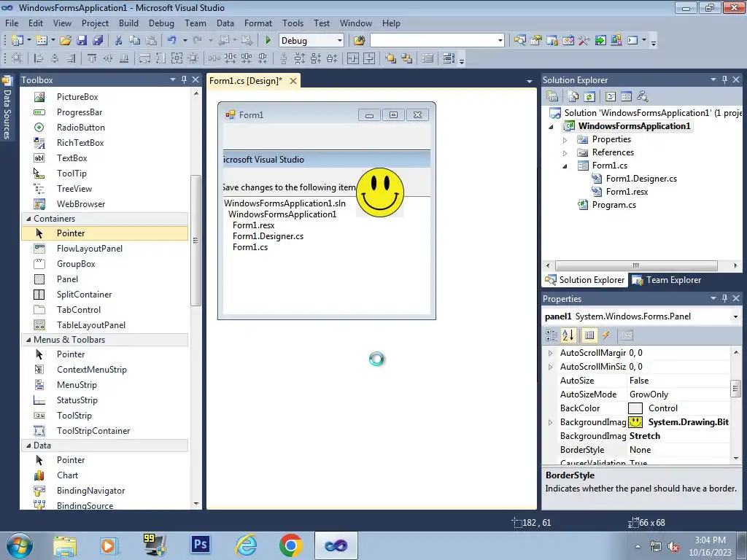Click the Center Horizontally layout icon
Screen dimensions: 747x560
pyautogui.click(x=353, y=58)
